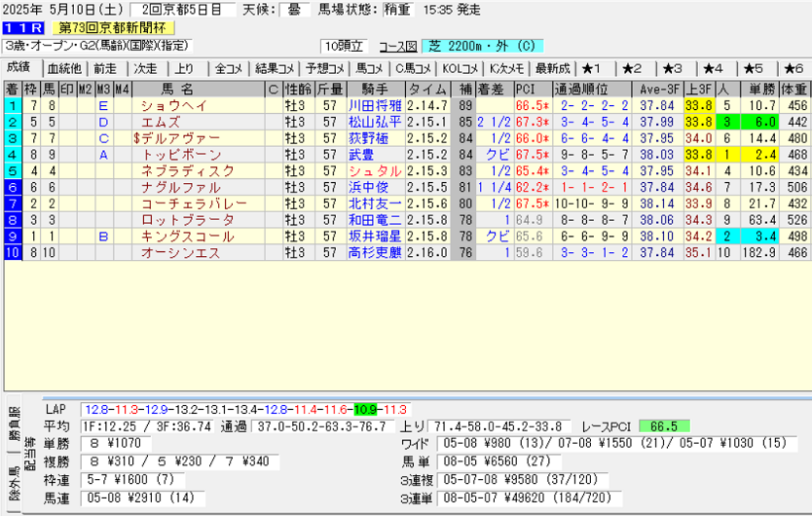Switch to the 血統他 tab
The height and width of the screenshot is (516, 812).
click(64, 68)
